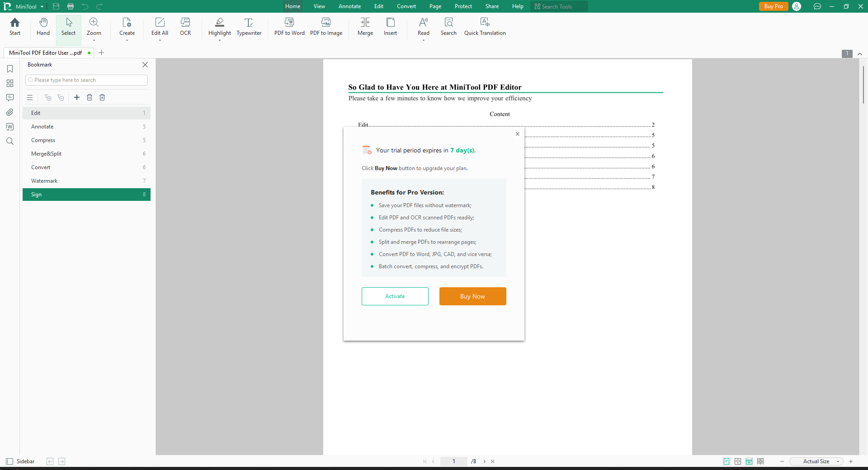Open the page thumbnails panel icon
The height and width of the screenshot is (470, 868).
pyautogui.click(x=10, y=83)
